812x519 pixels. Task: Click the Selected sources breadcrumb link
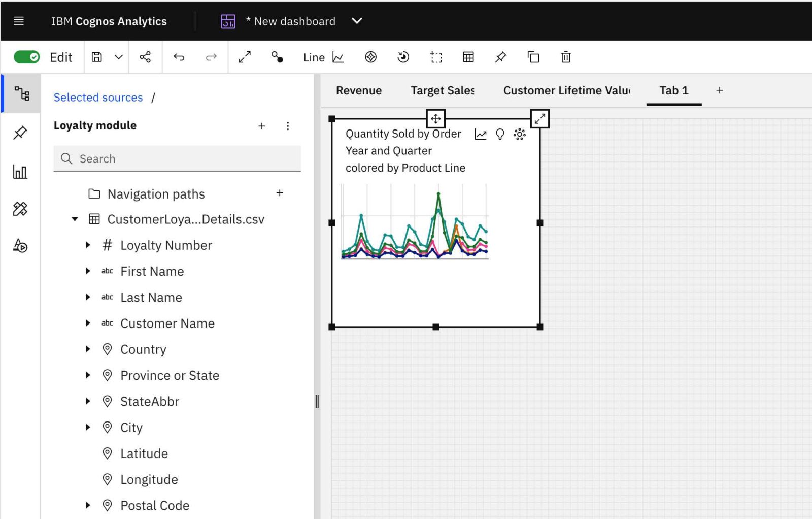[98, 97]
